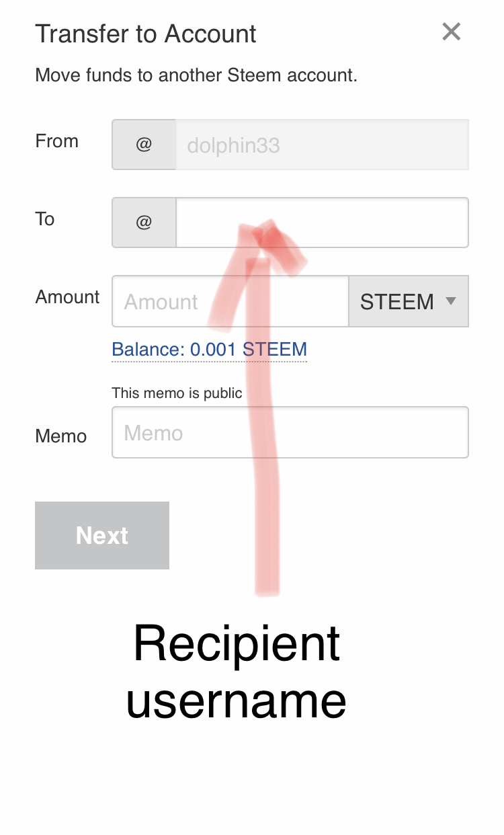
Task: Click the To field label
Action: coord(44,219)
